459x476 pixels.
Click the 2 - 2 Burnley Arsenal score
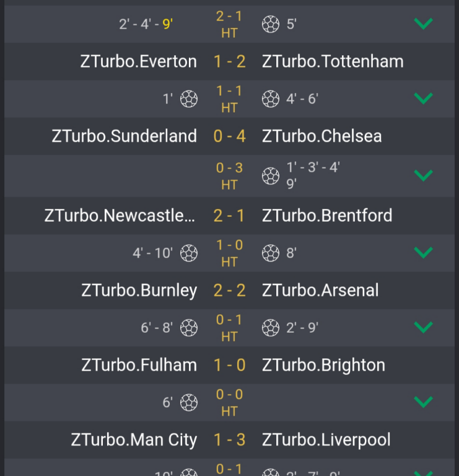tap(229, 291)
